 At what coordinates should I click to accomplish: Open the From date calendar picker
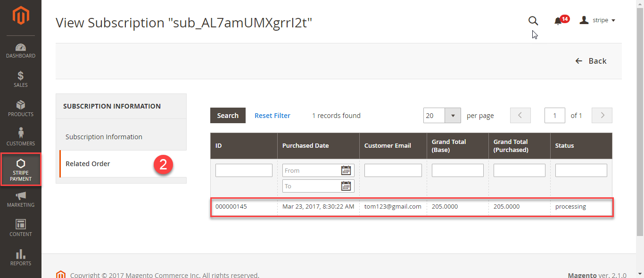346,170
